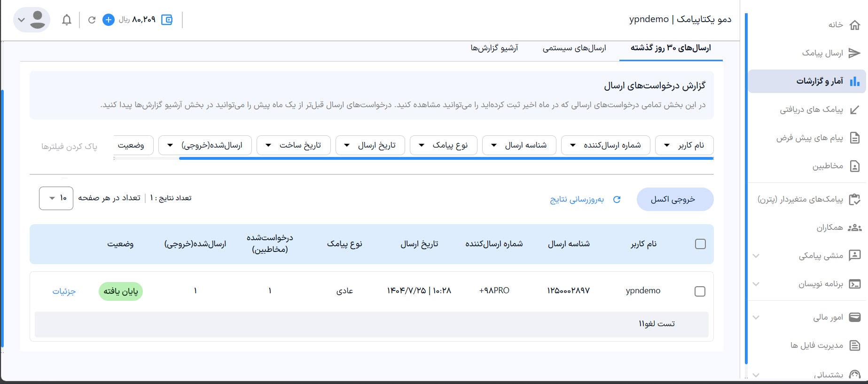Image resolution: width=868 pixels, height=384 pixels.
Task: Click the refresh balance icon in header
Action: pos(92,20)
